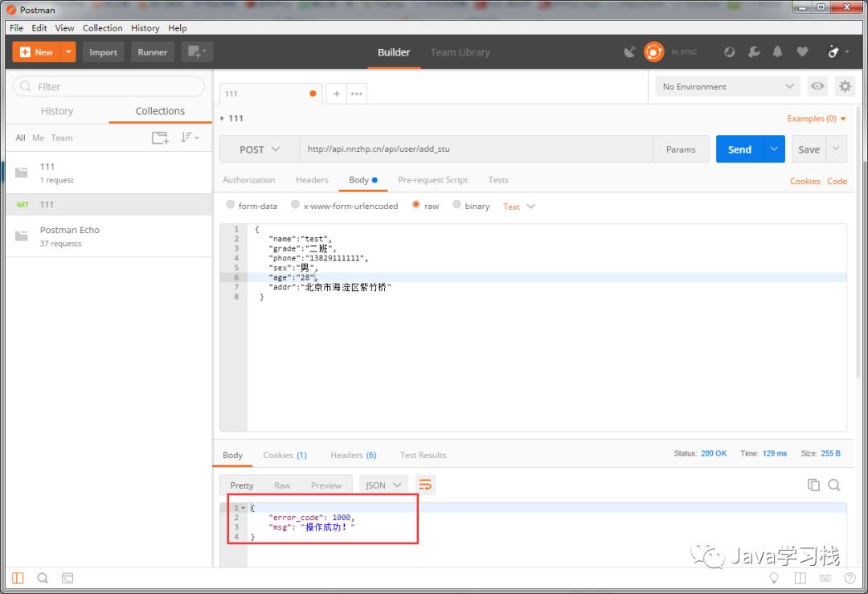Click the New window icon in the toolbar
The height and width of the screenshot is (594, 868).
[x=197, y=52]
